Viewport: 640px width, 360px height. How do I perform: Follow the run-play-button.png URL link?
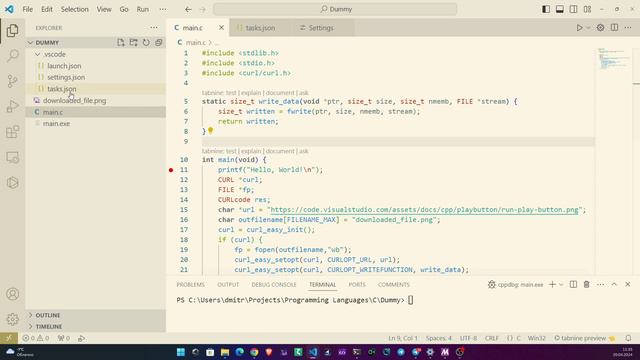coord(424,210)
